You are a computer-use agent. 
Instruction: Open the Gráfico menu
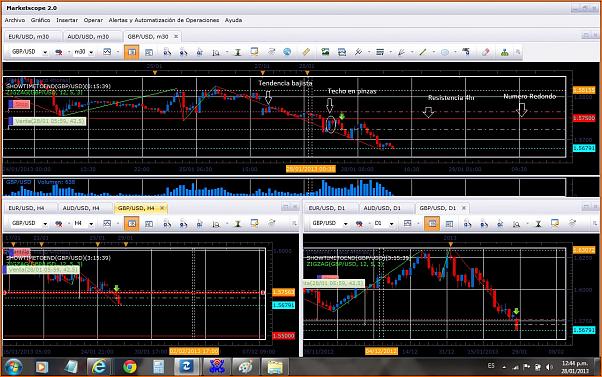pos(40,20)
